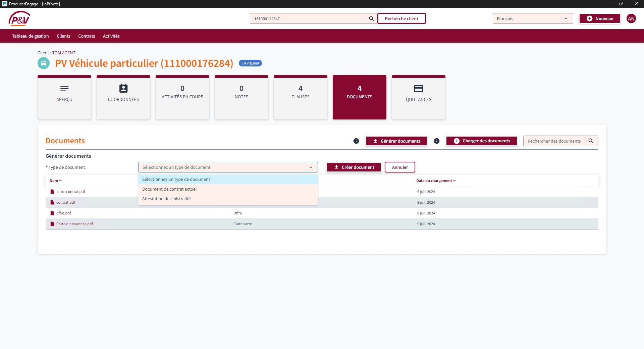
Task: Click the Annuler button
Action: [400, 167]
